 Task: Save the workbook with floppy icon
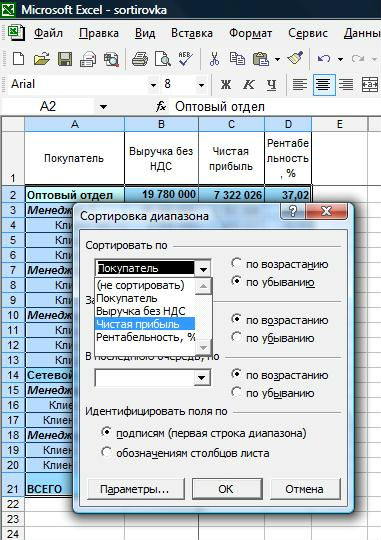(x=65, y=59)
